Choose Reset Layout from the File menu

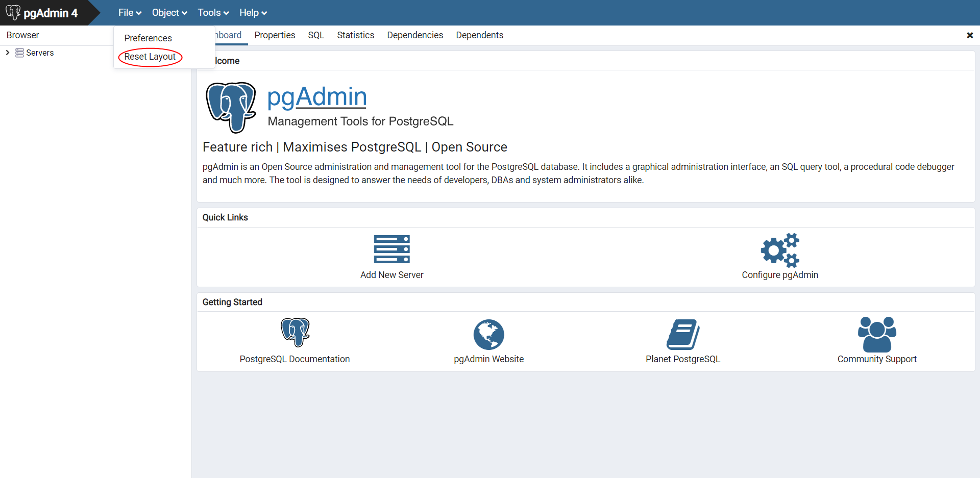(150, 57)
